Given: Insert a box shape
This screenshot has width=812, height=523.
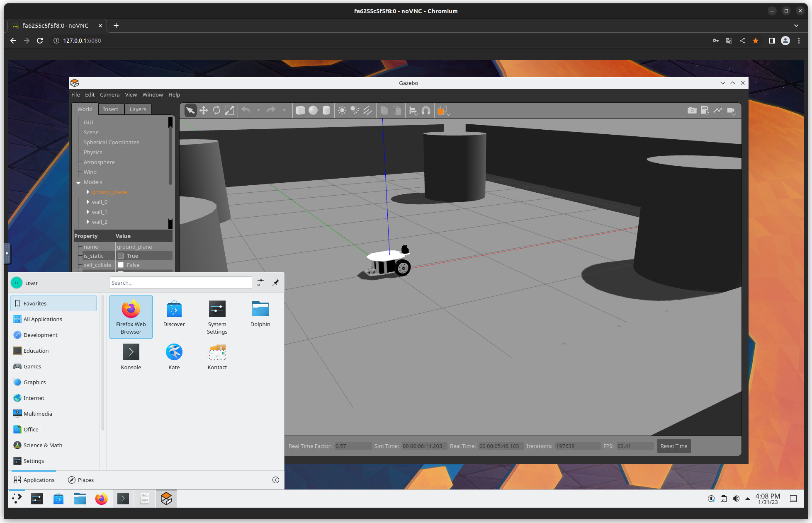Looking at the screenshot, I should 300,110.
